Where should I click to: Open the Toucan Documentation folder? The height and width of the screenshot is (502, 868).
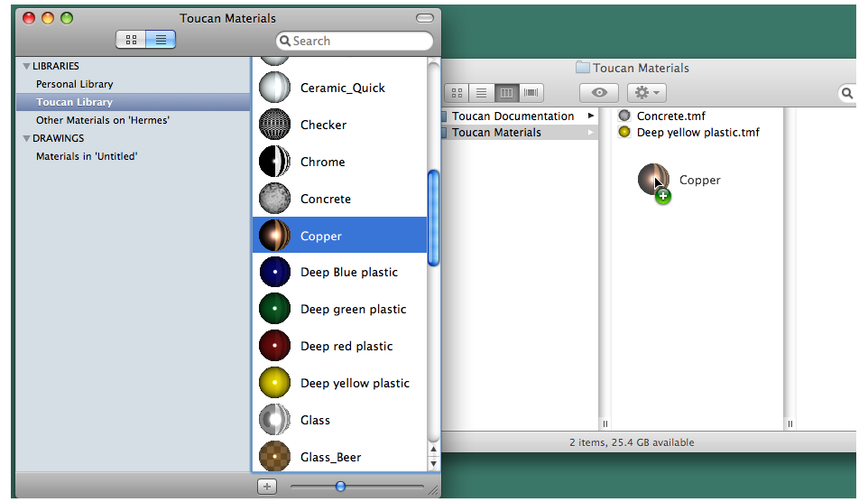pyautogui.click(x=512, y=116)
